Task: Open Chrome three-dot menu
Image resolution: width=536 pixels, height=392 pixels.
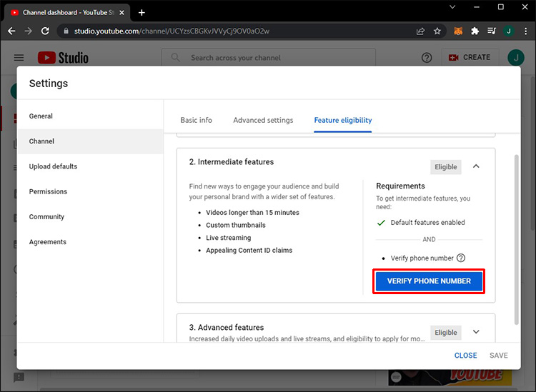Action: point(525,31)
